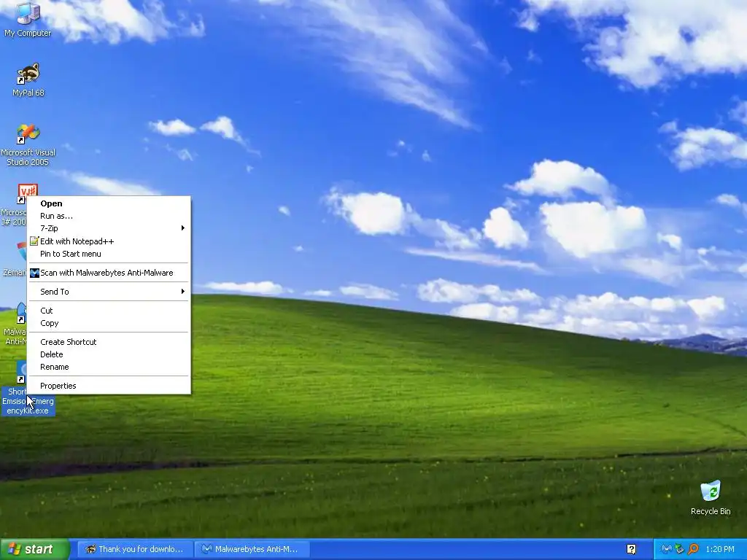The height and width of the screenshot is (560, 747).
Task: Choose Scan with Malwarebytes Anti-Malware
Action: (109, 273)
